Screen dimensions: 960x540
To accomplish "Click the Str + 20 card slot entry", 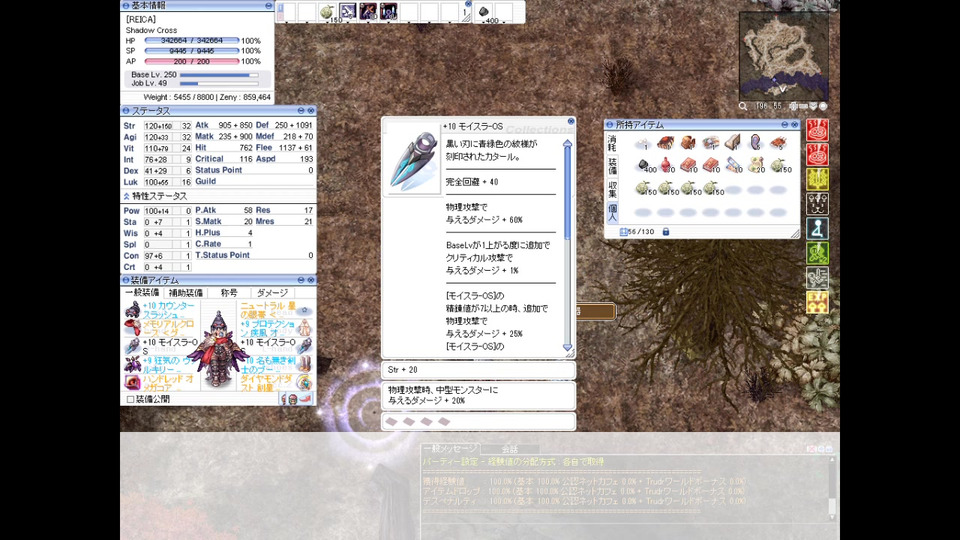I will (478, 370).
